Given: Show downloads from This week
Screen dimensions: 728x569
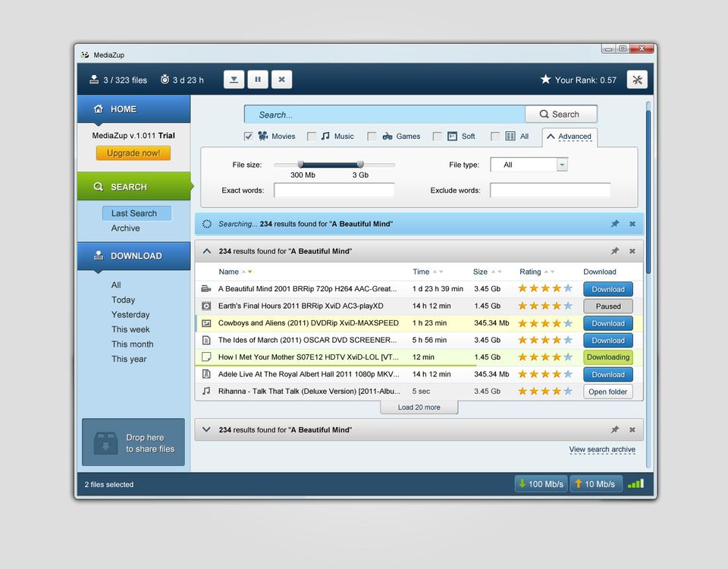Looking at the screenshot, I should (x=130, y=329).
